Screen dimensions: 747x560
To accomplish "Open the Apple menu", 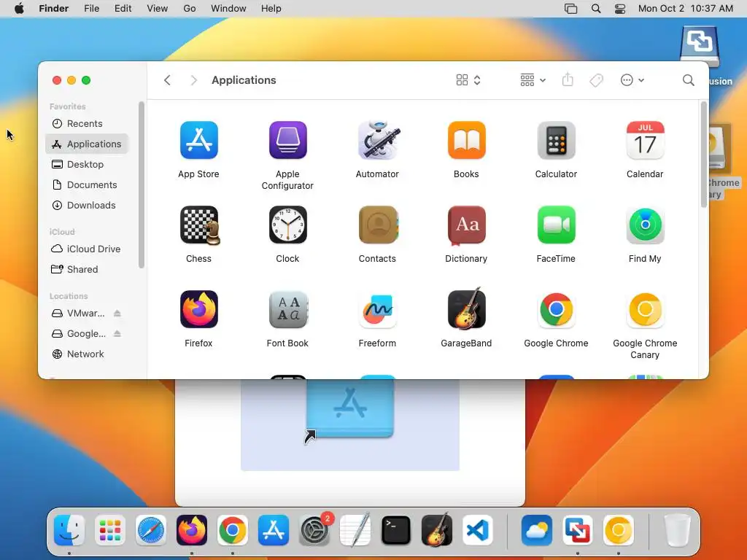I will [19, 9].
